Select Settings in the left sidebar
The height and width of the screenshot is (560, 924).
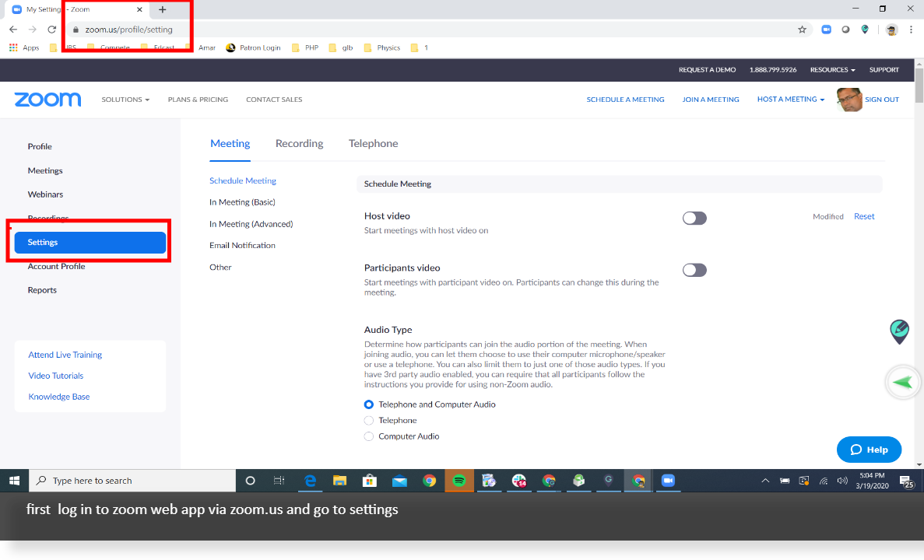point(90,243)
